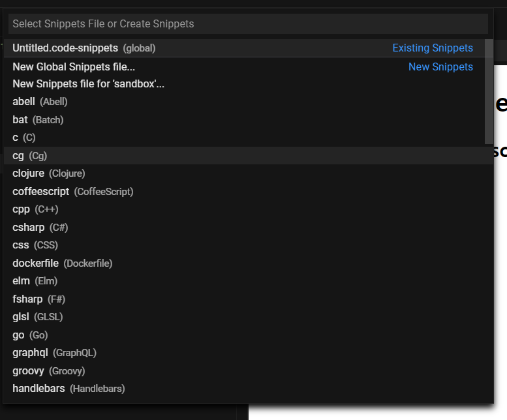Select css (CSS) snippets language
The width and height of the screenshot is (507, 420).
[x=35, y=245]
